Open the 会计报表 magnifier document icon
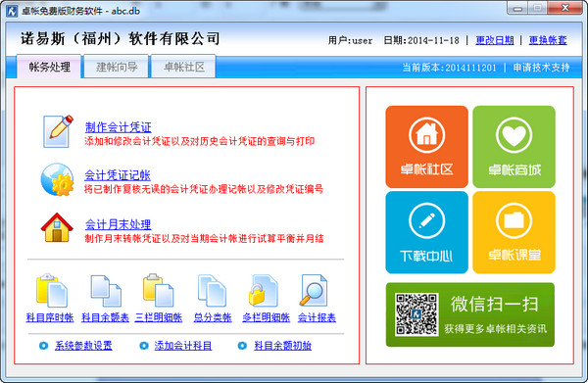 tap(314, 291)
